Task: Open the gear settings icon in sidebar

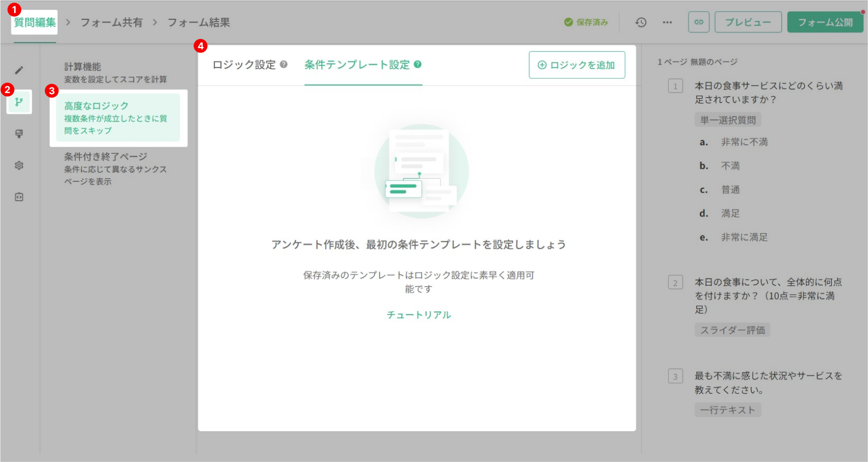Action: pyautogui.click(x=19, y=165)
